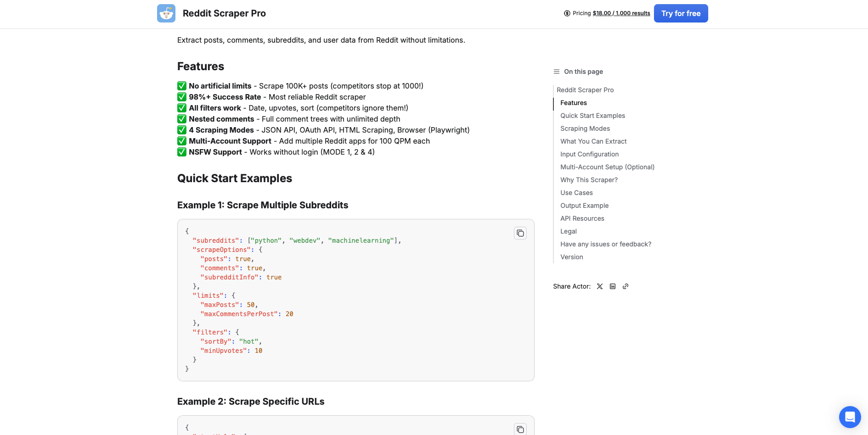View the Legal section

tap(568, 231)
